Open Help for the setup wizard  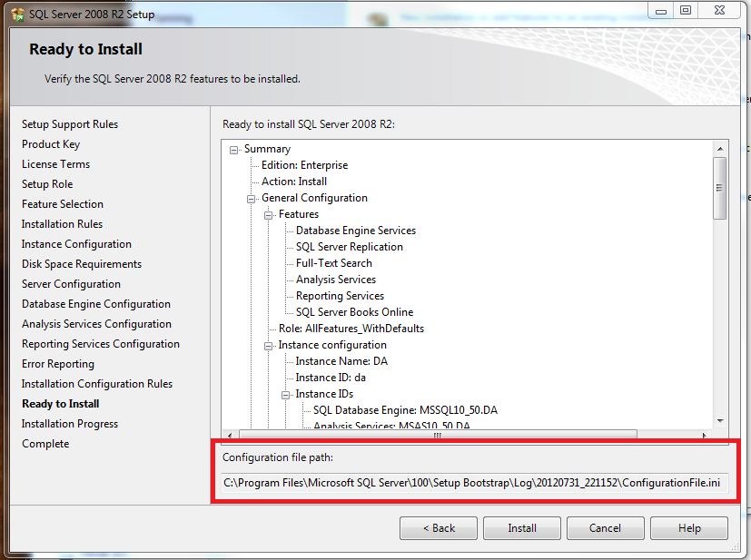click(x=688, y=528)
